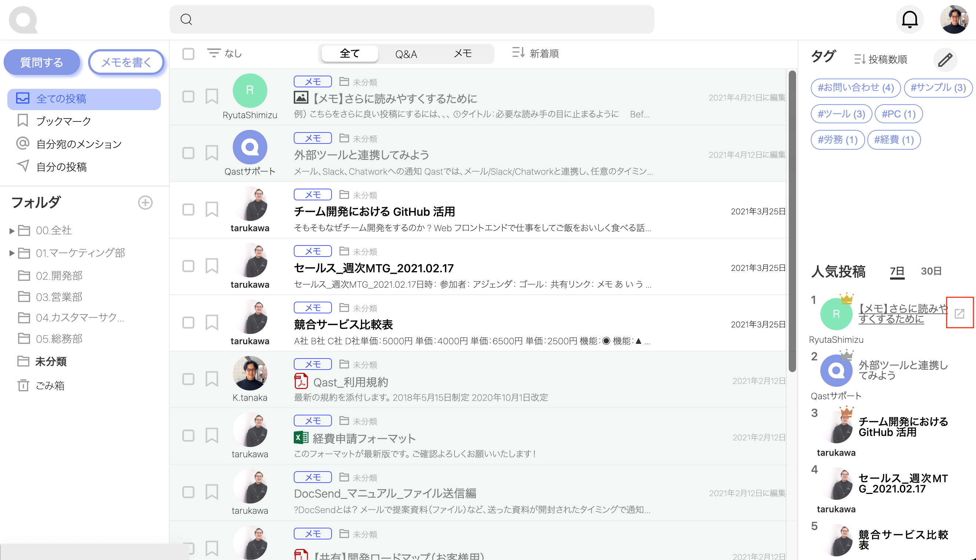Screen dimensions: 976x560
Task: Click the メモを書く button
Action: click(x=126, y=62)
